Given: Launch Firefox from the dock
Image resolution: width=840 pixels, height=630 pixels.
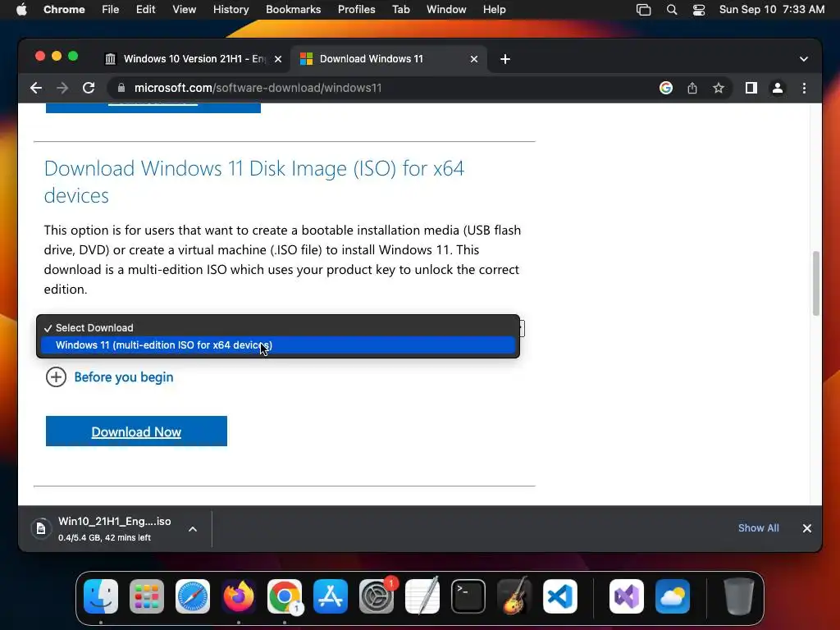Looking at the screenshot, I should pyautogui.click(x=239, y=596).
